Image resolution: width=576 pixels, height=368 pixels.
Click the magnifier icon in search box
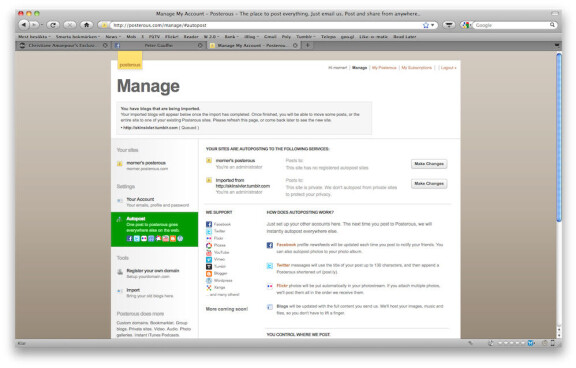tap(552, 25)
